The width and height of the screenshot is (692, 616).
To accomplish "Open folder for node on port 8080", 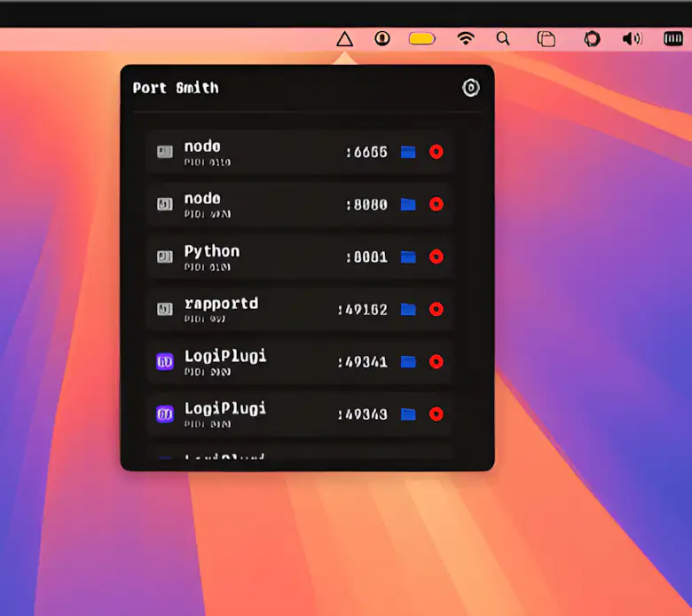I will (408, 204).
